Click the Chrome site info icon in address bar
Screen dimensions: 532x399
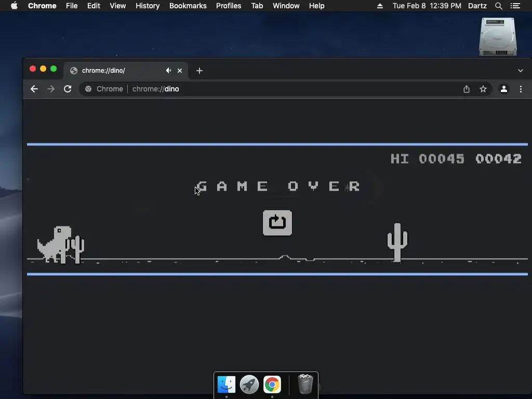pyautogui.click(x=88, y=89)
